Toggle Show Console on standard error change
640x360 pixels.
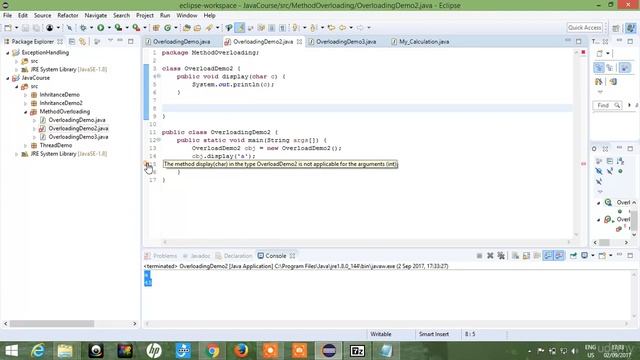(x=559, y=256)
